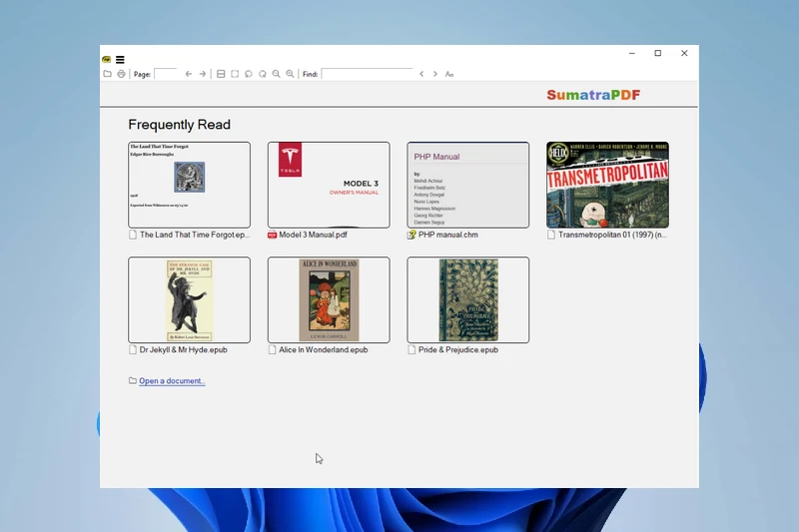The image size is (799, 532).
Task: Rotate right toolbar icon
Action: (x=263, y=74)
